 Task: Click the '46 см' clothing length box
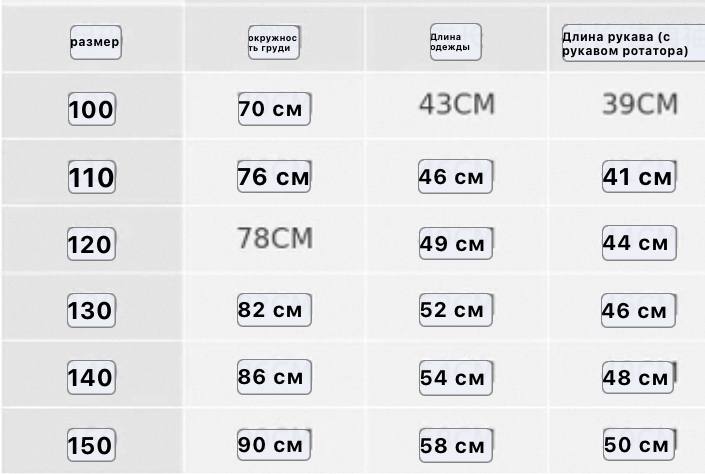pos(455,176)
